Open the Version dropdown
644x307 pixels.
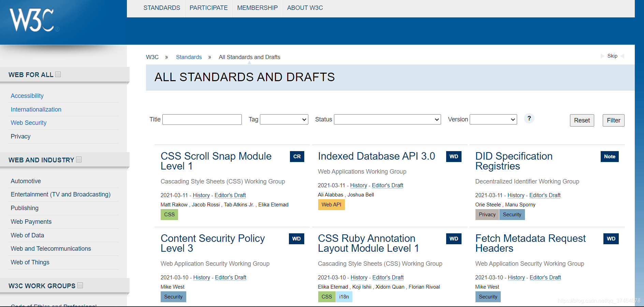click(493, 119)
